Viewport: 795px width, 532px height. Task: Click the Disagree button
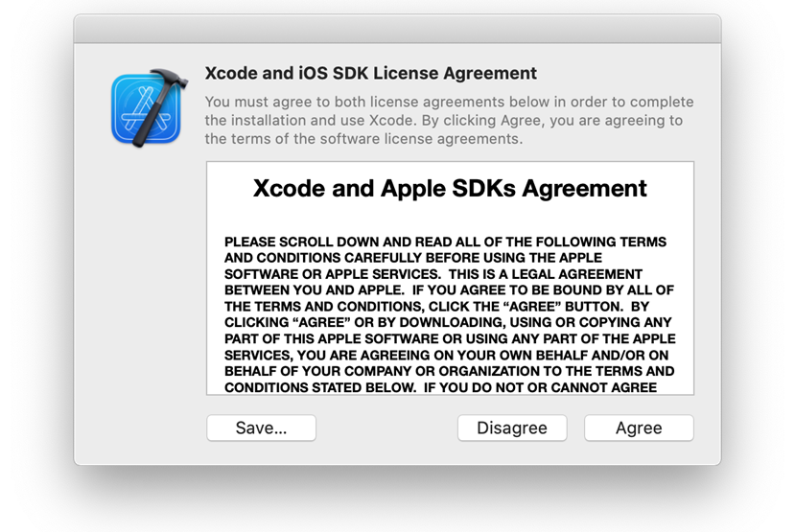512,428
